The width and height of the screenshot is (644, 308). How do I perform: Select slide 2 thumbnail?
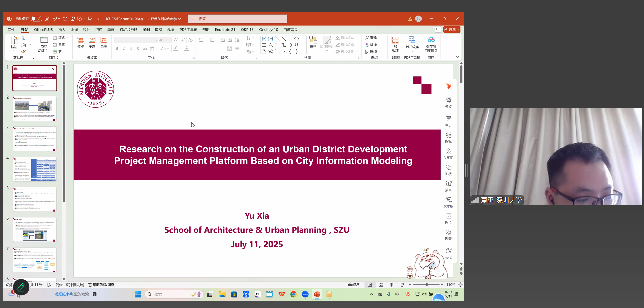tap(35, 108)
